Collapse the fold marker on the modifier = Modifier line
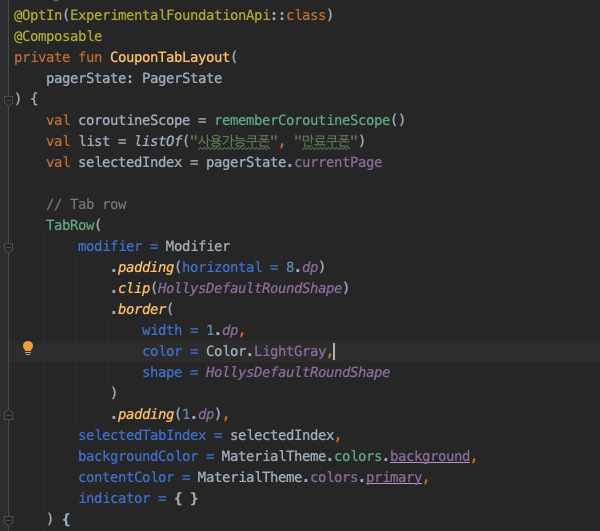Viewport: 600px width, 531px height. (8, 248)
